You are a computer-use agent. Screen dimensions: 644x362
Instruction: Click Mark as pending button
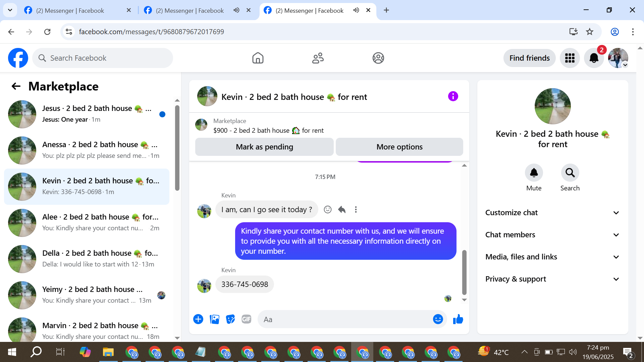tap(264, 147)
